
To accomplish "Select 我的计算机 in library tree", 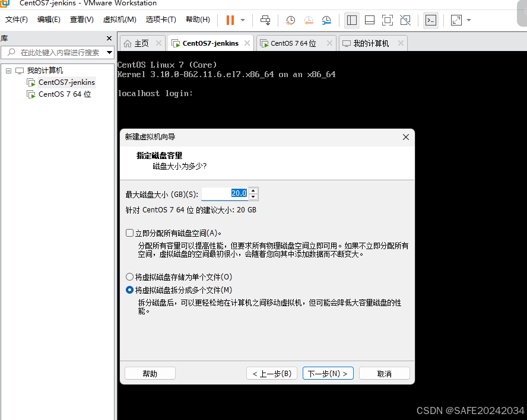I will 45,71.
